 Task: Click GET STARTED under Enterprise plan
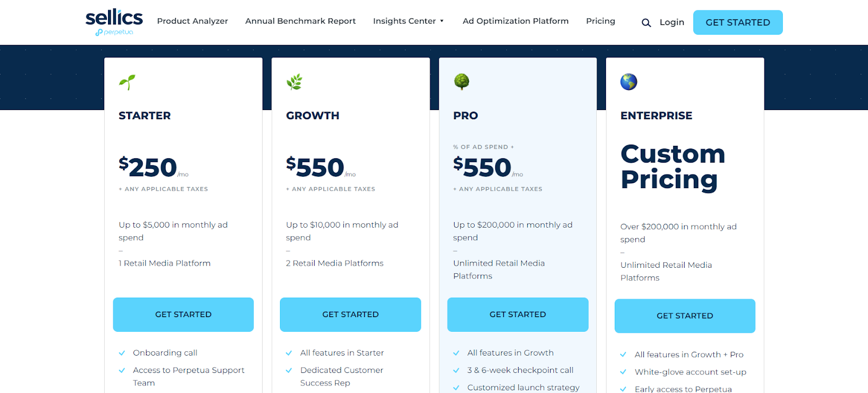685,316
